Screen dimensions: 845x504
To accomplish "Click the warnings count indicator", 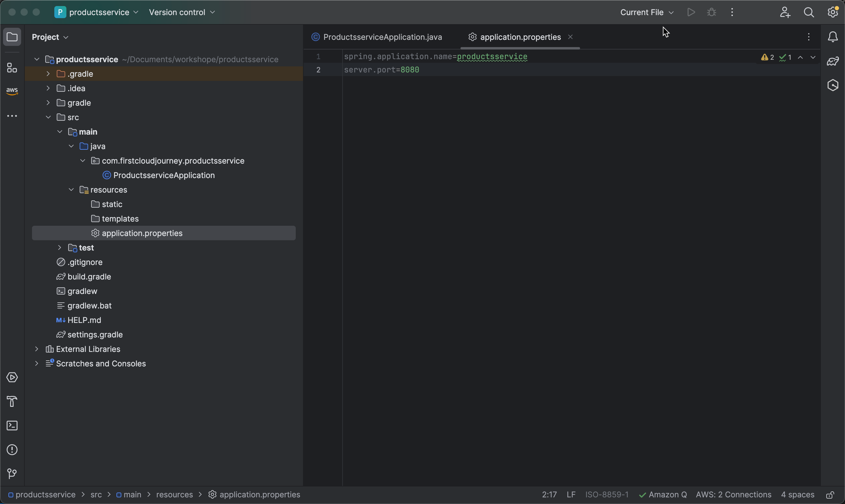I will [x=767, y=57].
